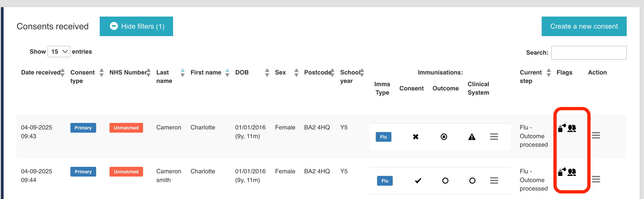Click the duplicate persons flag icon in first row
644x199 pixels.
click(x=572, y=128)
